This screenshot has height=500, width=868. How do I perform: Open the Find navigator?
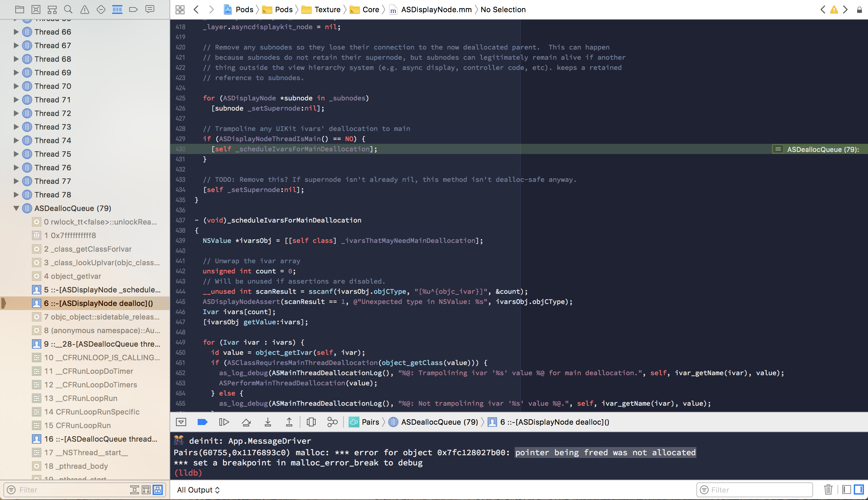[68, 9]
